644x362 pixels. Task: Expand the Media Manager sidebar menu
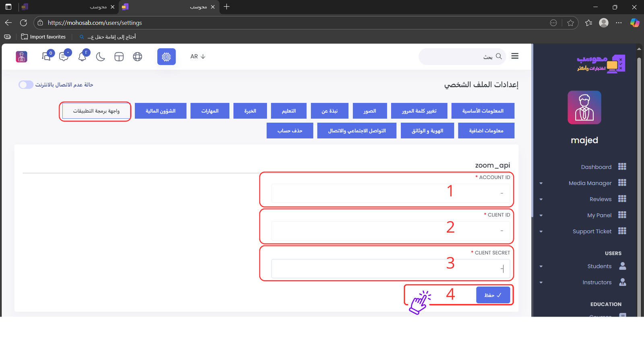[x=590, y=183]
